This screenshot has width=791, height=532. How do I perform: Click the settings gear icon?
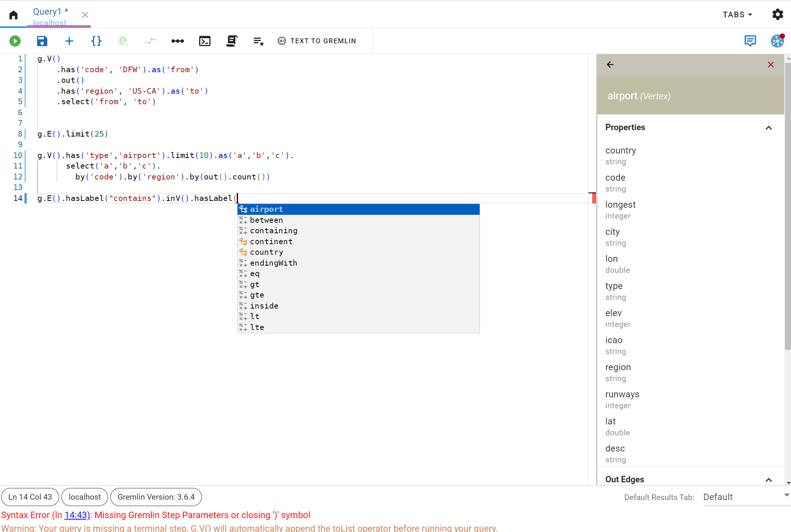coord(778,14)
